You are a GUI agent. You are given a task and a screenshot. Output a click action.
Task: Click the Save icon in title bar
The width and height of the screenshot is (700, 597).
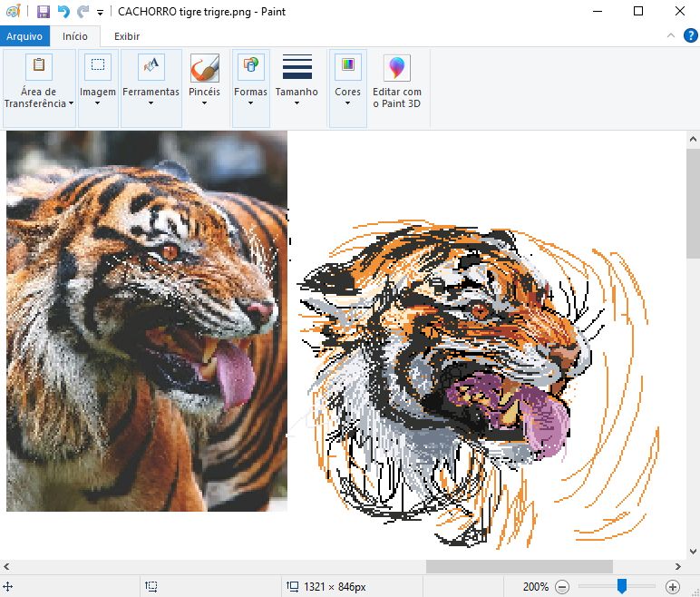(x=43, y=12)
